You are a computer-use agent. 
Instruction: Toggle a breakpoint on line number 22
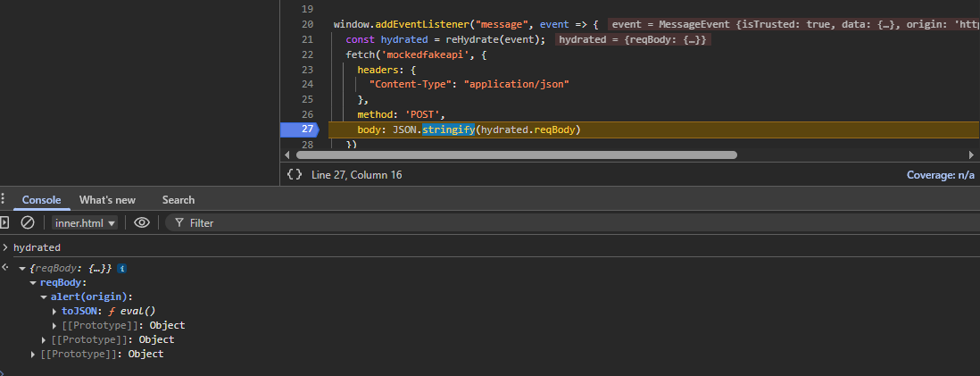[x=307, y=54]
